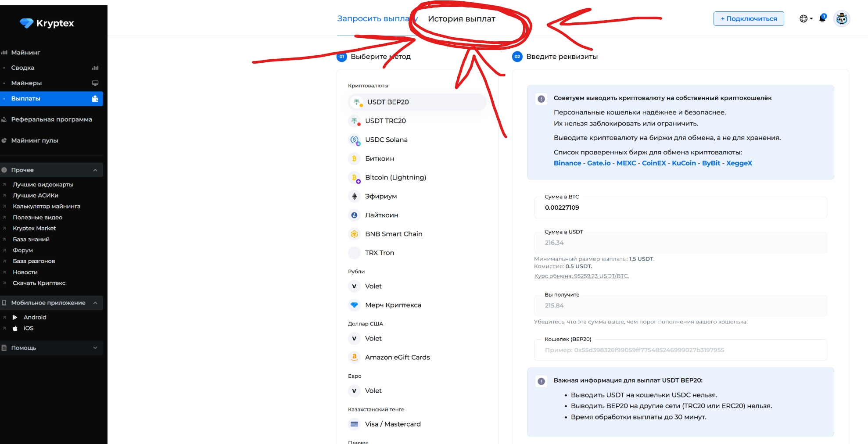The image size is (868, 444).
Task: Open Майнинг section in sidebar
Action: pyautogui.click(x=25, y=52)
